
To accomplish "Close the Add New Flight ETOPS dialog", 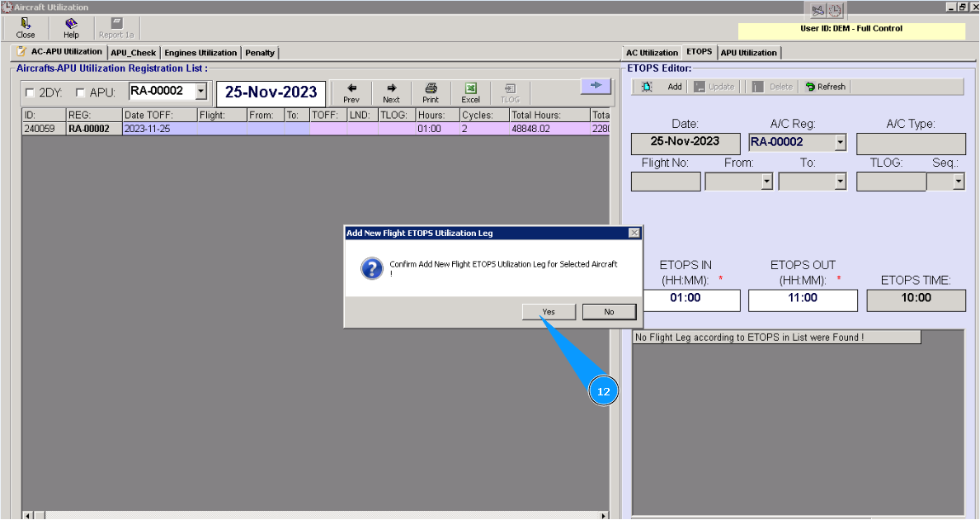I will [x=634, y=233].
